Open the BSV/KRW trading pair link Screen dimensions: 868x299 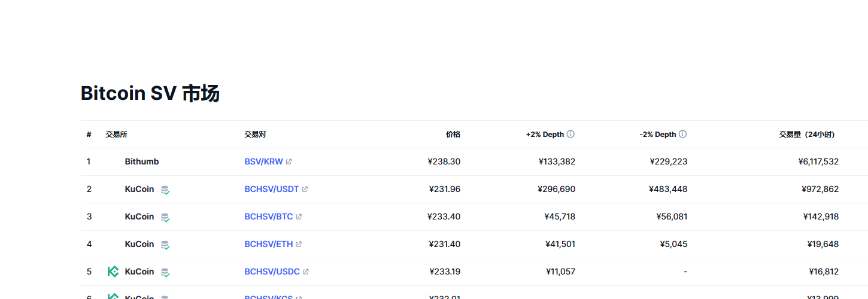[264, 161]
